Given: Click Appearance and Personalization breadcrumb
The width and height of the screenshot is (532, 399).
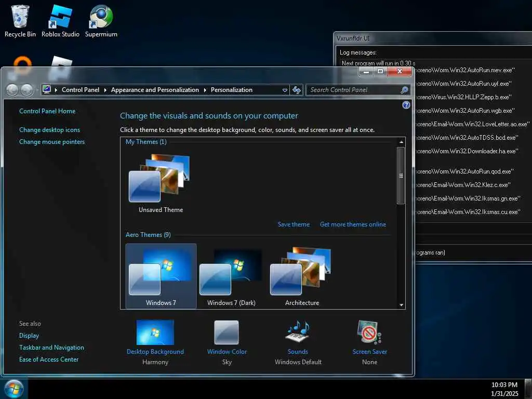Looking at the screenshot, I should click(x=155, y=90).
